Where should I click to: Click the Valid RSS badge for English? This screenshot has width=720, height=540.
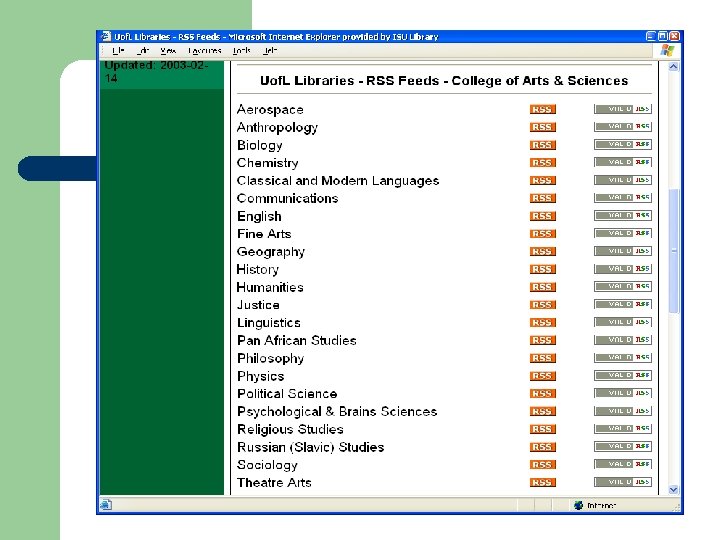coord(623,215)
